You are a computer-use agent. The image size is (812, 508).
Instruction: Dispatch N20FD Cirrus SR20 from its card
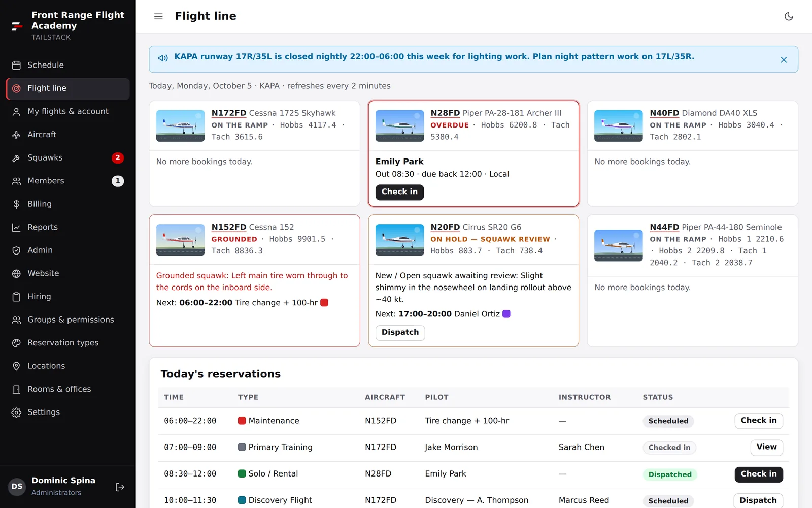(x=400, y=332)
